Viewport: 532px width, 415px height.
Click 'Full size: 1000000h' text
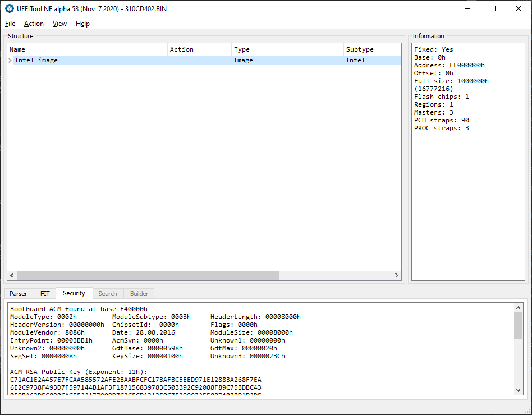point(451,81)
